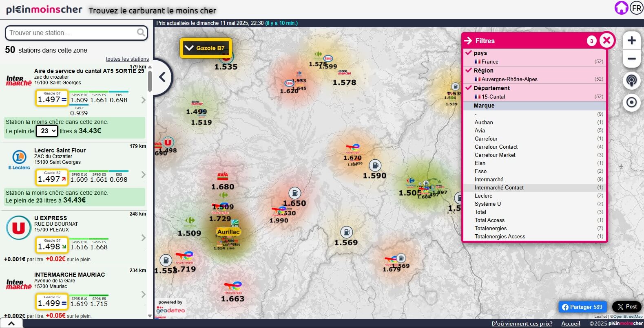Collapse the station list with the left chevron
This screenshot has height=328, width=644.
(x=162, y=77)
